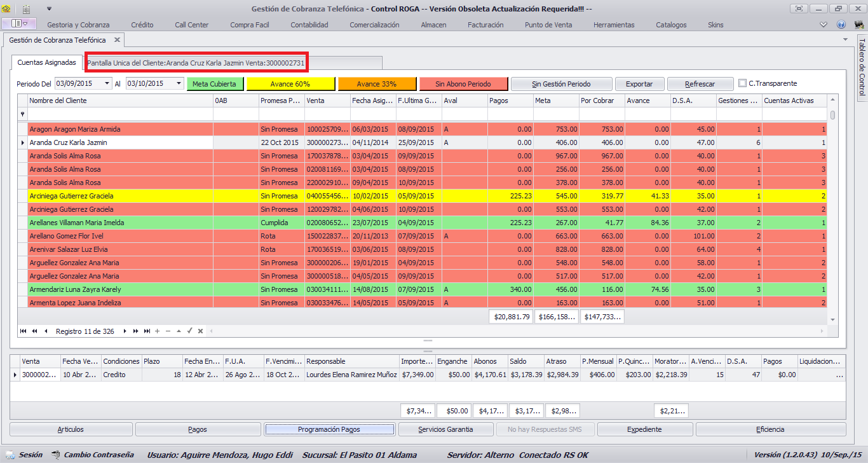Open the Programación Pagos button
This screenshot has width=868, height=463.
point(329,429)
